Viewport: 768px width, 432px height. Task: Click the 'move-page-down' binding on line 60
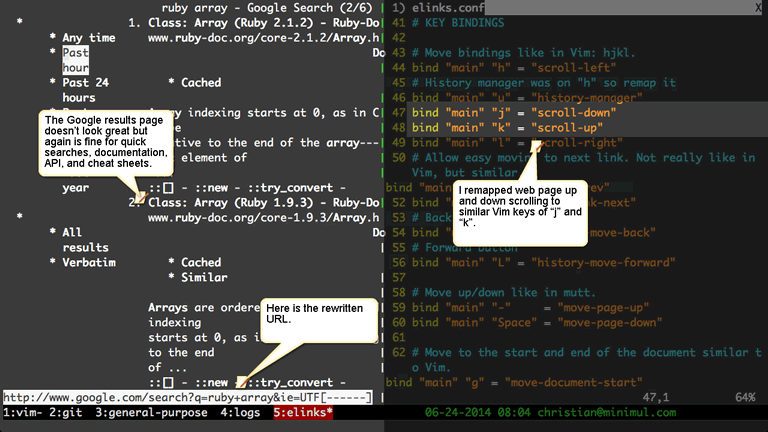coord(610,322)
